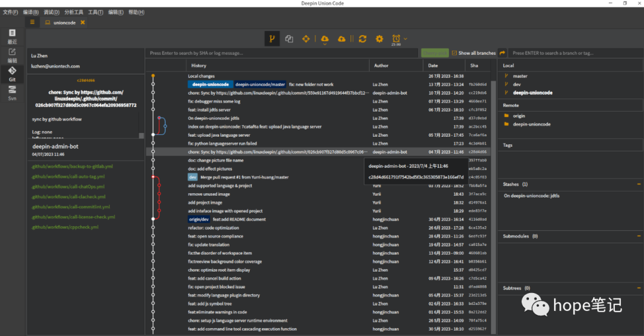644x336 pixels.
Task: Collapse the Subtrees section with minus
Action: (639, 288)
